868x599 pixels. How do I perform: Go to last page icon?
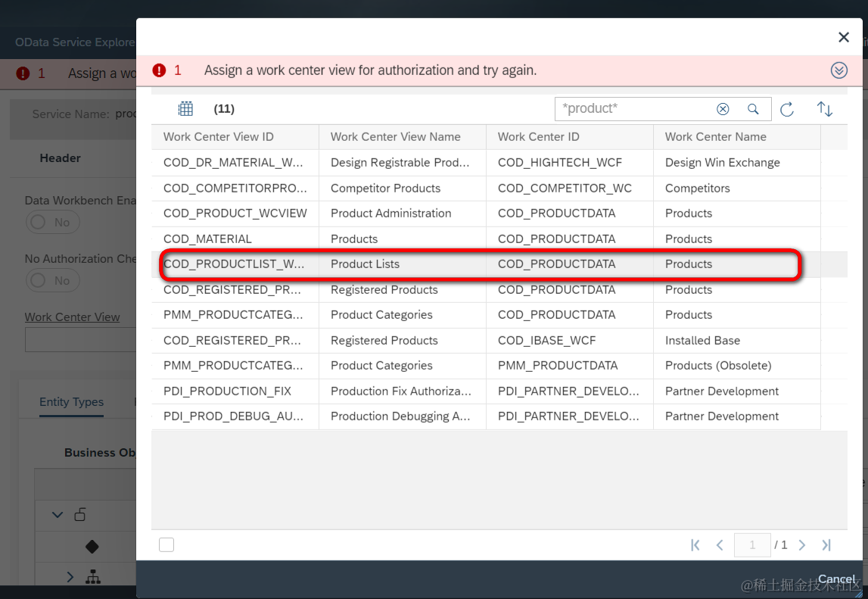coord(826,545)
